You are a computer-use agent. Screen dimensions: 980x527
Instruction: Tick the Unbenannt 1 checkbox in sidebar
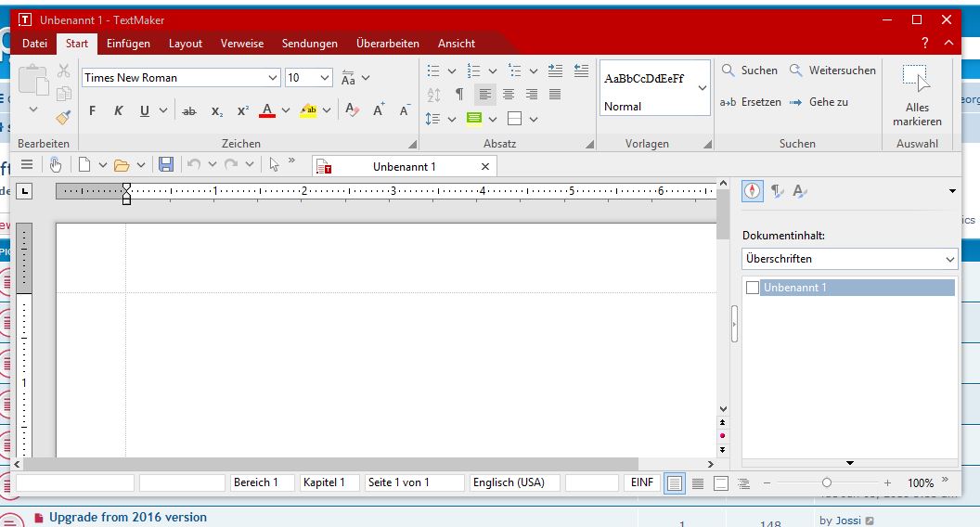pos(753,288)
